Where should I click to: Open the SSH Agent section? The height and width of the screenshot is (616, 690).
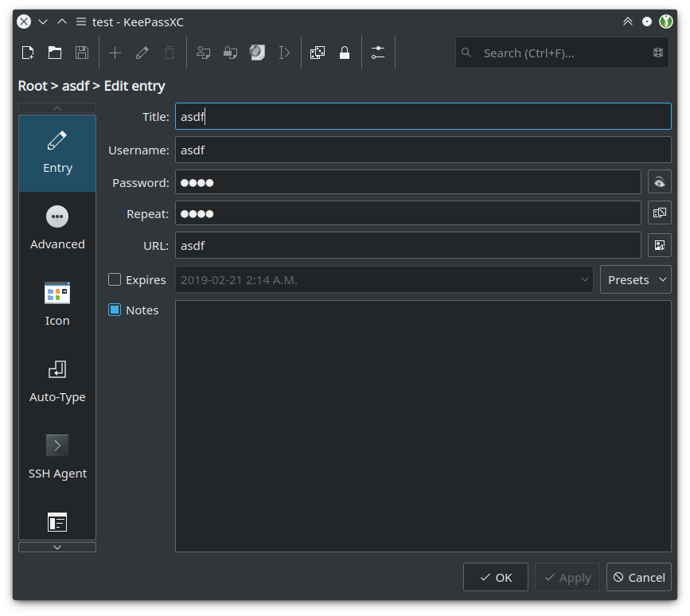pos(57,458)
